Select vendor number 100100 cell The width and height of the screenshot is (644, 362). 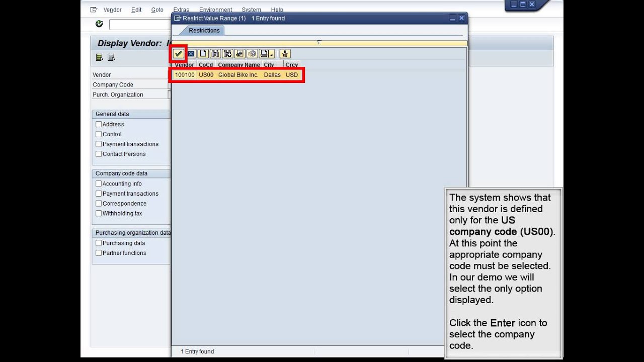[185, 75]
